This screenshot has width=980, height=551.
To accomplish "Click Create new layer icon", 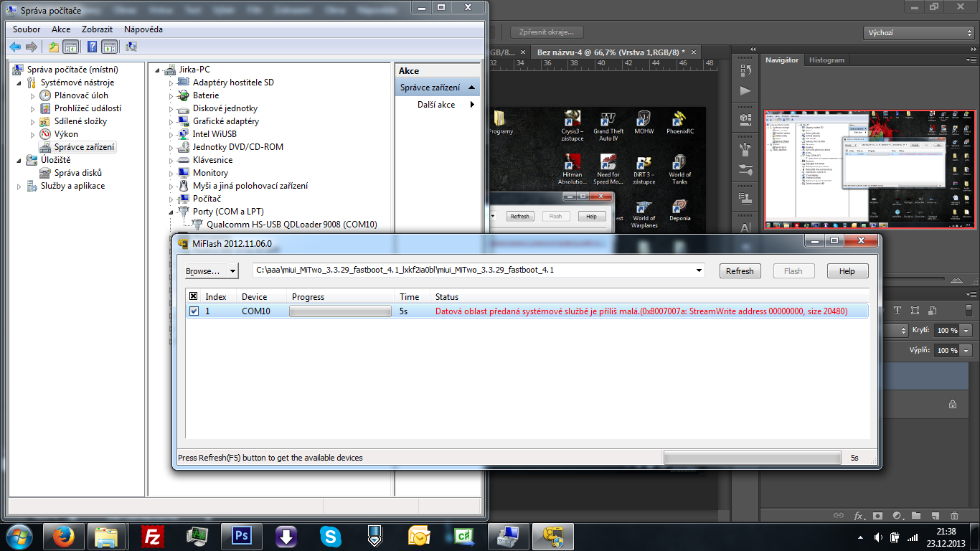I will click(x=935, y=515).
